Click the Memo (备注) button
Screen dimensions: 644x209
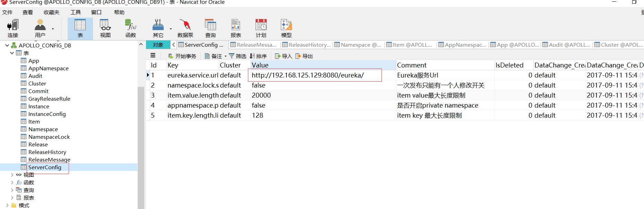click(214, 56)
